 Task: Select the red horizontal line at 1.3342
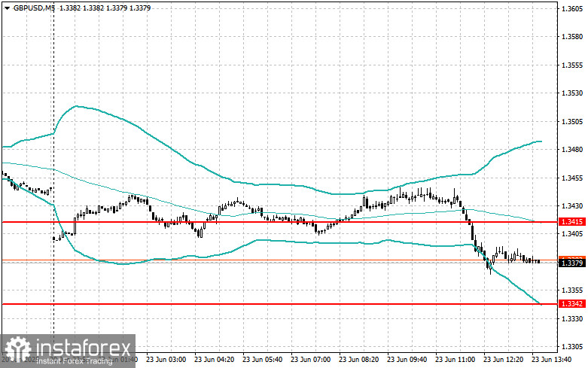pos(280,304)
